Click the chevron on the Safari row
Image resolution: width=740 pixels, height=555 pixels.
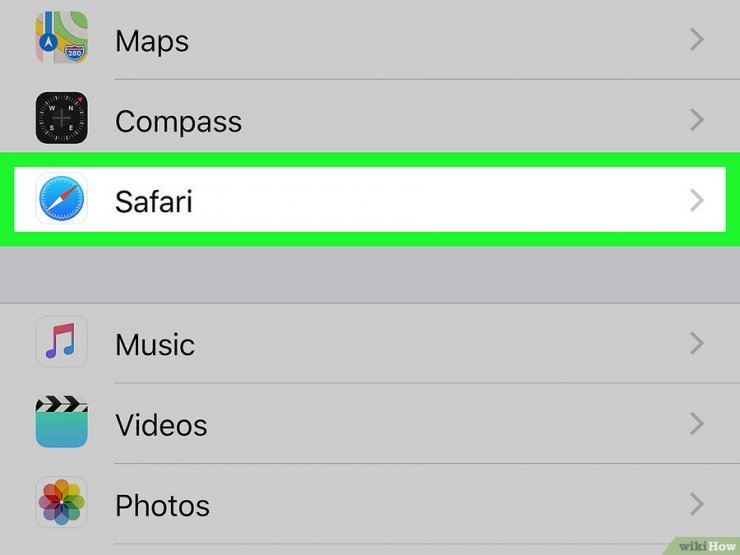click(x=697, y=201)
